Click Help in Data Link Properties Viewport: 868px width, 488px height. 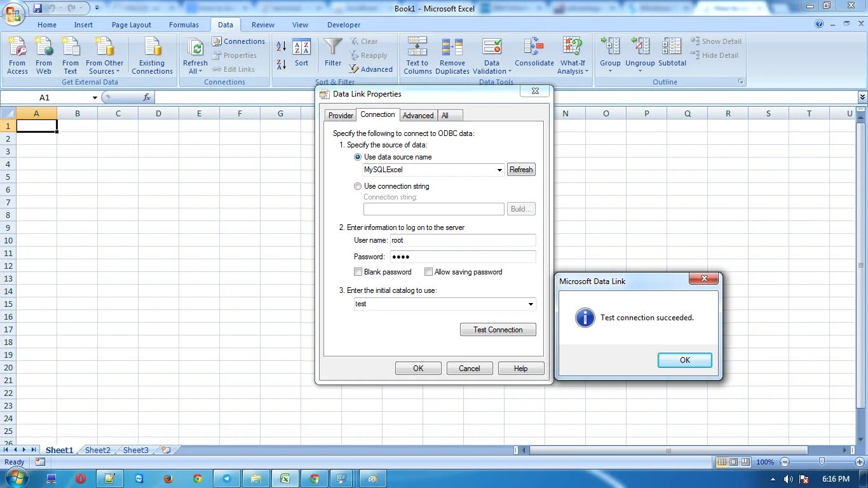tap(521, 369)
